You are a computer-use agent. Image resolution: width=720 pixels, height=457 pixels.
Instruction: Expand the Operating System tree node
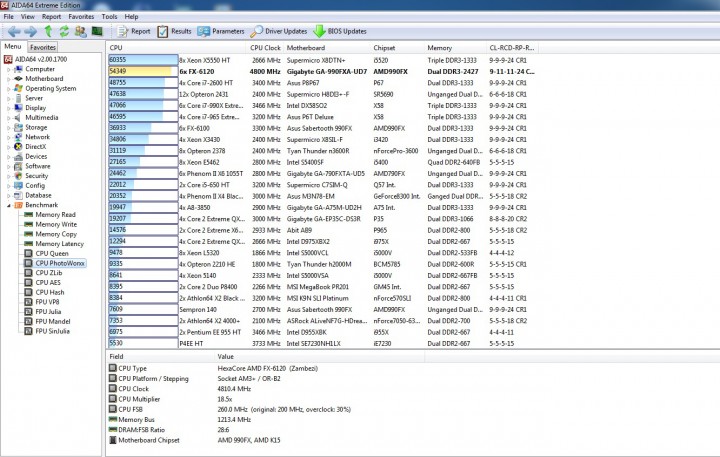pos(8,89)
